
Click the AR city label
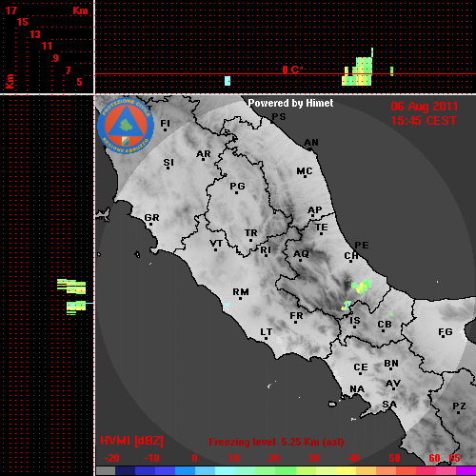click(204, 154)
